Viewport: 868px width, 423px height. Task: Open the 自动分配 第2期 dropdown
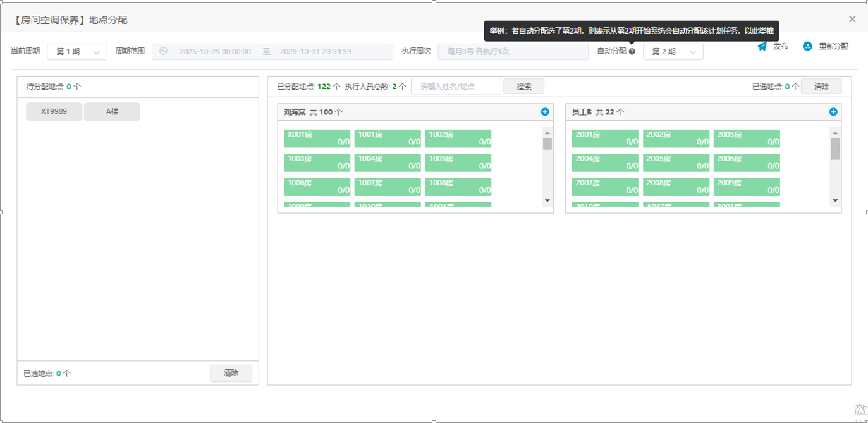673,52
